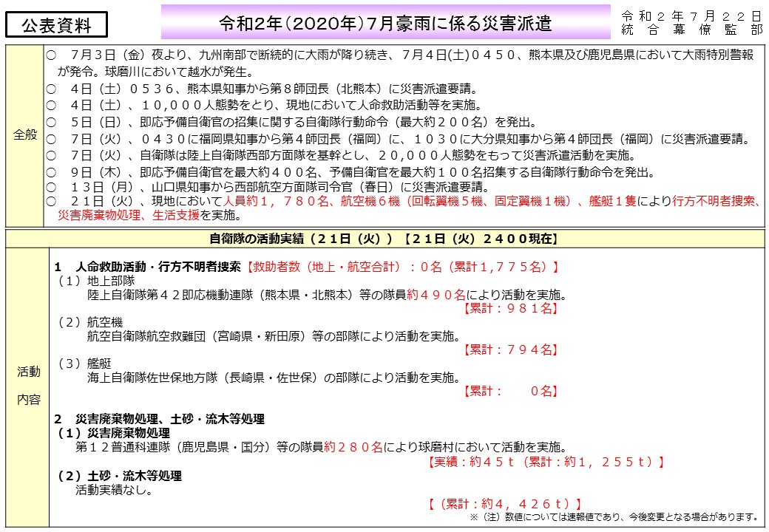Click the subheading (1)地上部隊
The height and width of the screenshot is (532, 769).
point(96,281)
